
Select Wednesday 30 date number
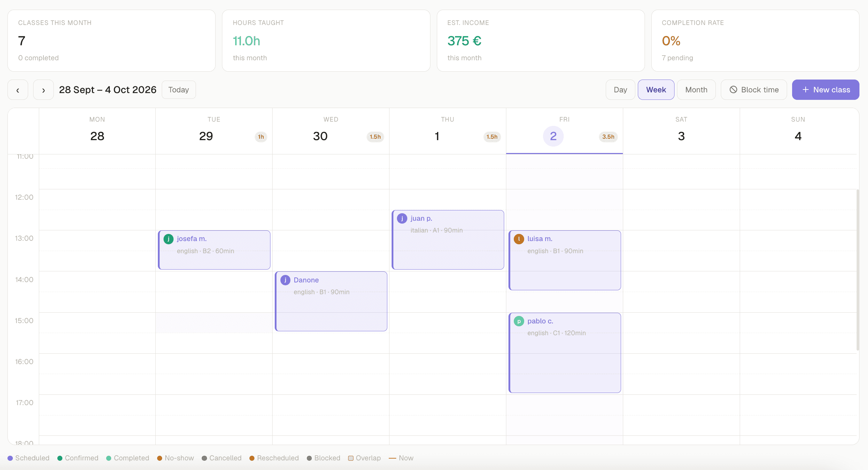(320, 136)
